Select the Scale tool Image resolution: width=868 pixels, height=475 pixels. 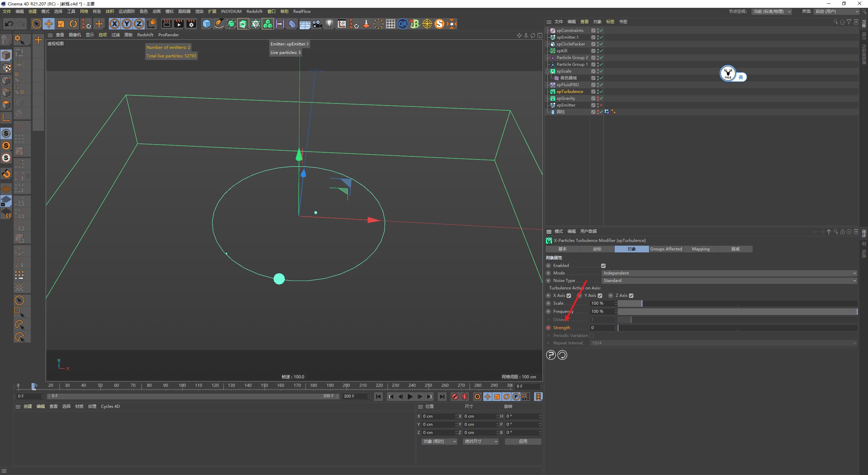pos(61,24)
